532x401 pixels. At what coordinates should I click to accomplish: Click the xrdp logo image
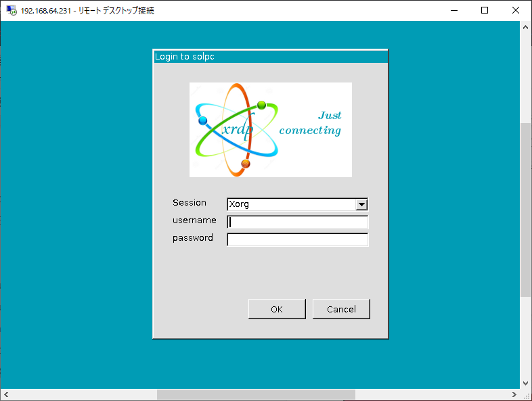coord(271,130)
